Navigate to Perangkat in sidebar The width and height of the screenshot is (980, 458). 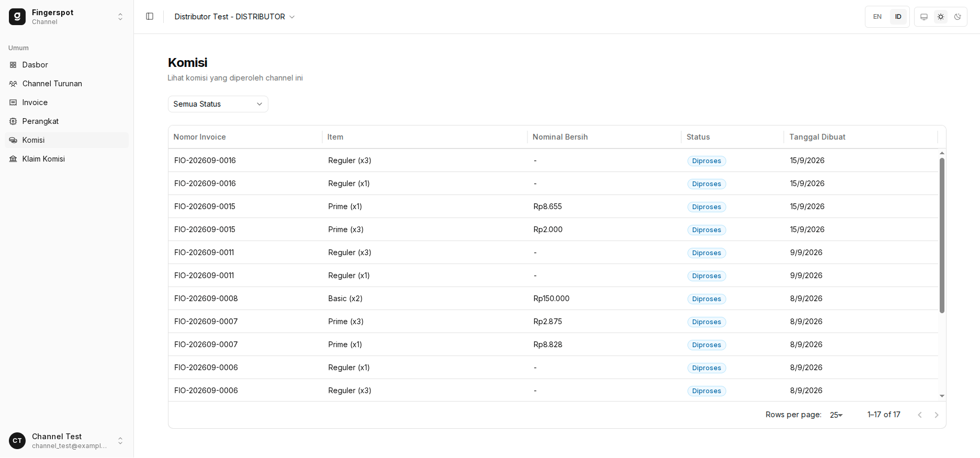point(67,121)
